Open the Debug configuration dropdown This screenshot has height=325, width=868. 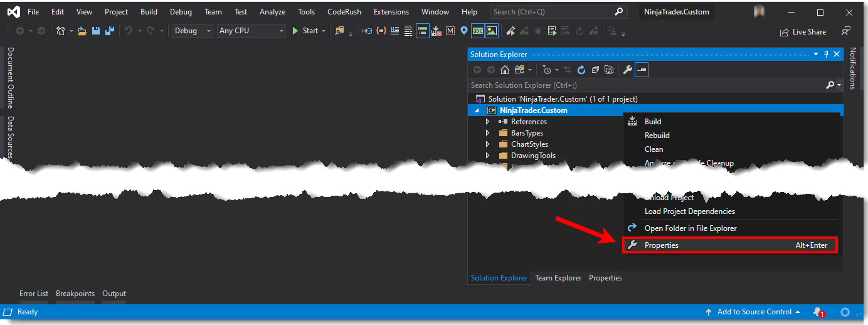pyautogui.click(x=193, y=31)
